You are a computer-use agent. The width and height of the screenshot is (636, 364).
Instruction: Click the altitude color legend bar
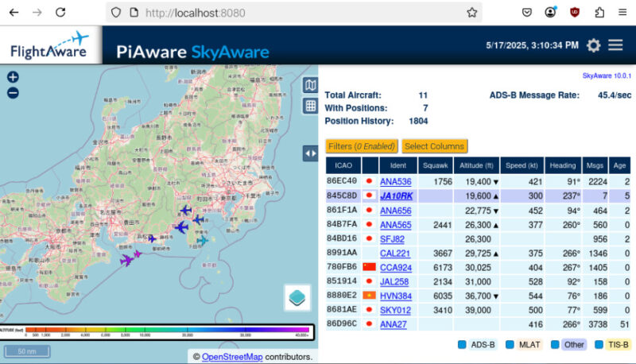tap(157, 332)
